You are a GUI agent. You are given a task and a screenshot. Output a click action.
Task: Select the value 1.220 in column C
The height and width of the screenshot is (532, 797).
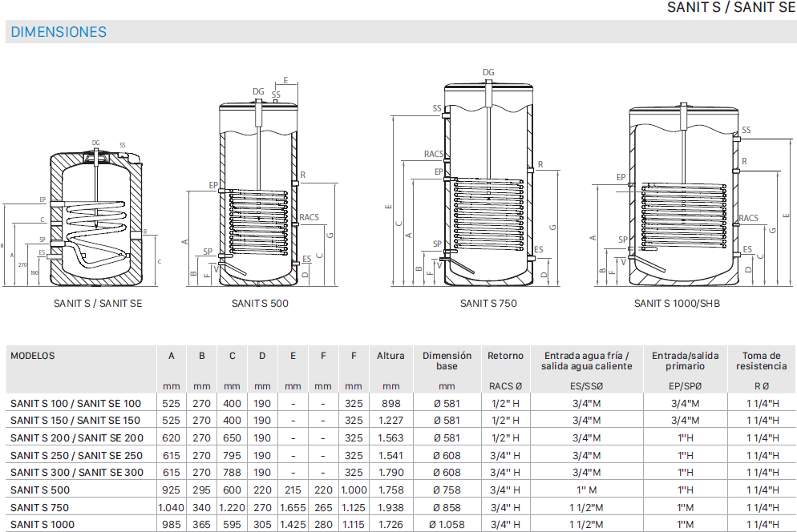232,508
